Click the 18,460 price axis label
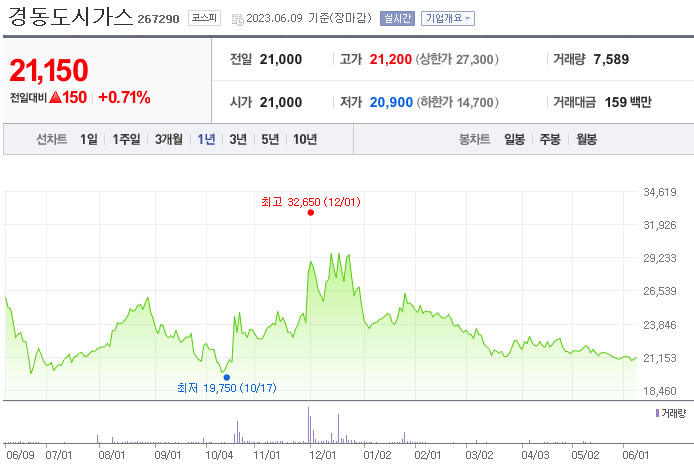Screen dimensions: 694x475 pyautogui.click(x=659, y=391)
